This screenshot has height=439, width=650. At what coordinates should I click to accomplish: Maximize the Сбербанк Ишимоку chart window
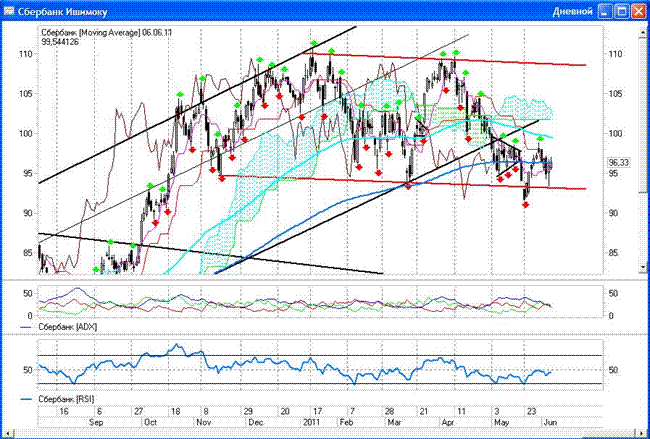pyautogui.click(x=622, y=11)
